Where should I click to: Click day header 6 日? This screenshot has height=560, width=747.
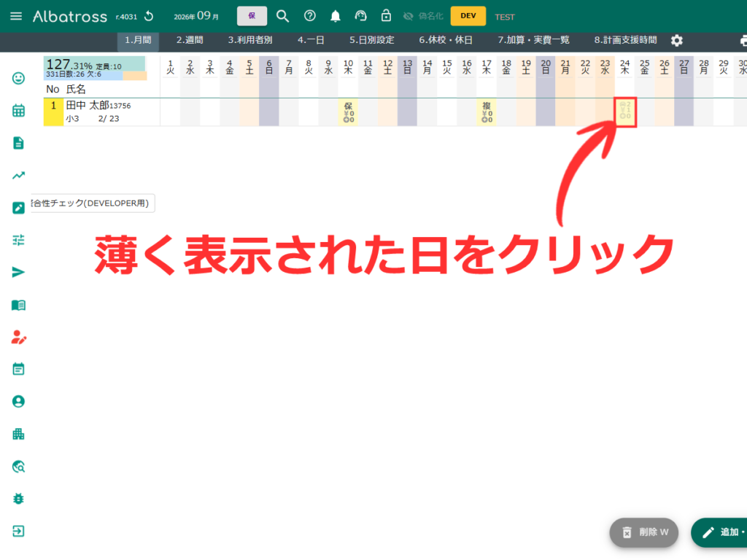coord(269,66)
